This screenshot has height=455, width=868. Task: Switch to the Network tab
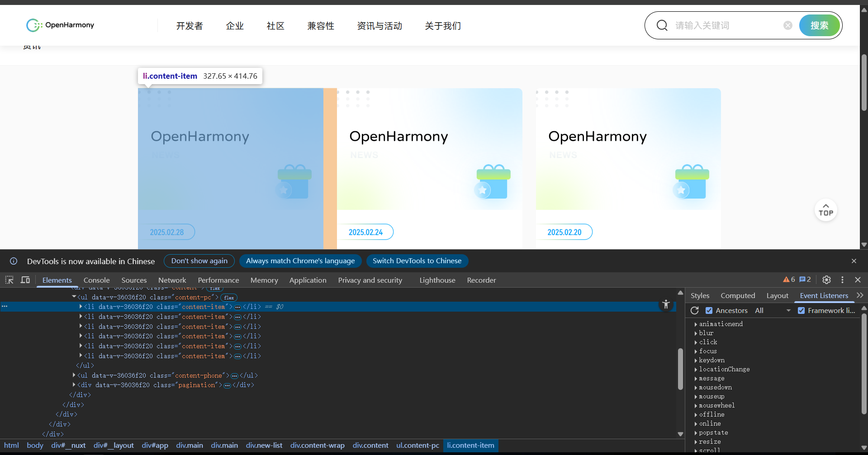172,280
